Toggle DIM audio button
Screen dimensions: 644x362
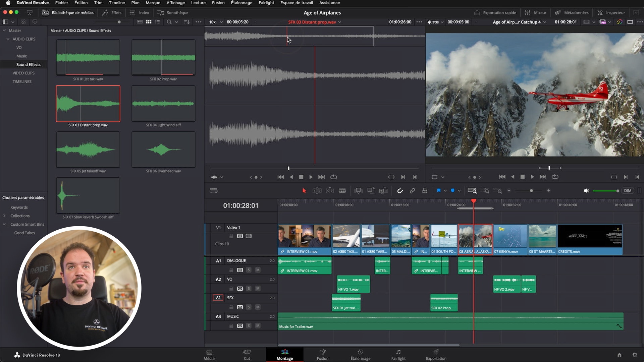[x=628, y=191]
